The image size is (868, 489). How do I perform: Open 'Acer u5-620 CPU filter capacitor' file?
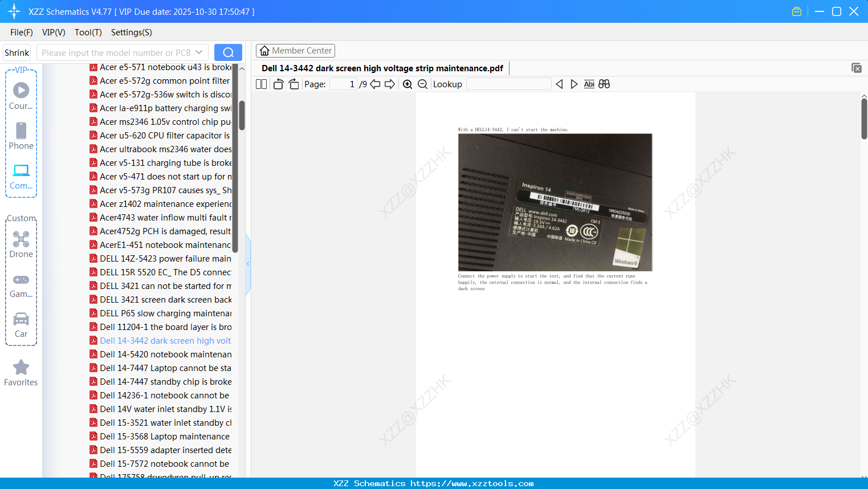coord(160,136)
